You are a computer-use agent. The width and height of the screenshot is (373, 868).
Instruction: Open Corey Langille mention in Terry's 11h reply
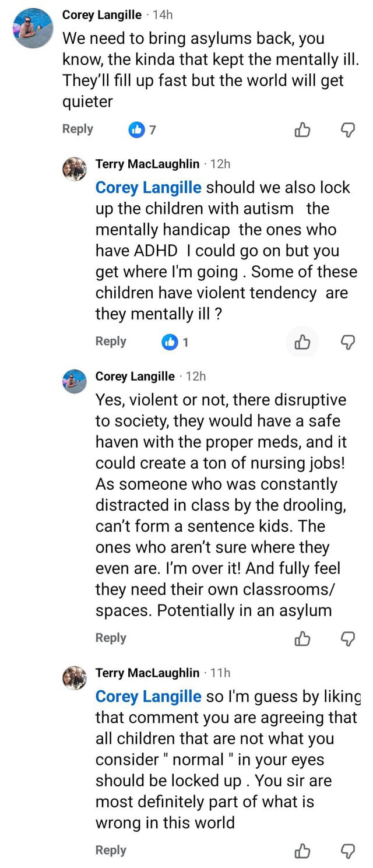click(149, 697)
